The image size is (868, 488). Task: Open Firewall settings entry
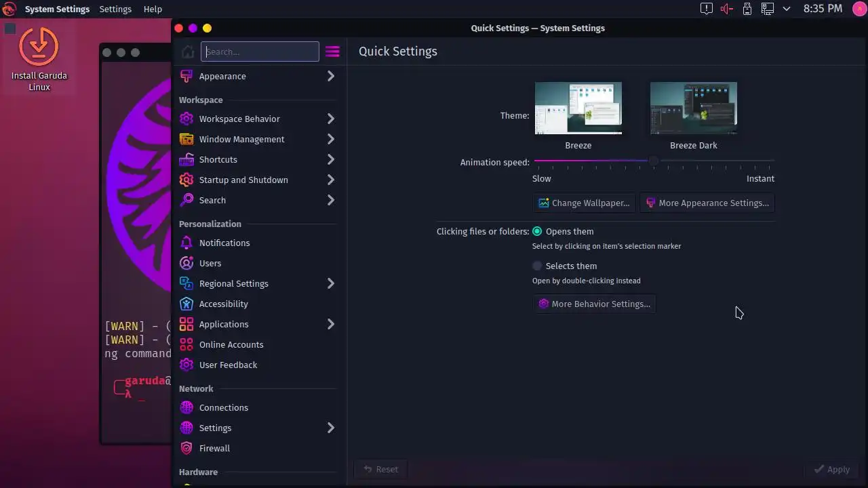(258, 448)
